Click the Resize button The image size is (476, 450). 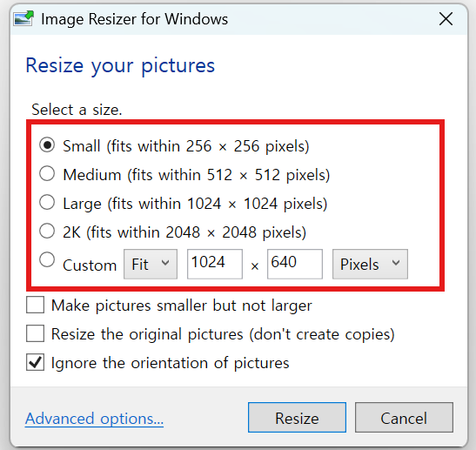point(297,418)
